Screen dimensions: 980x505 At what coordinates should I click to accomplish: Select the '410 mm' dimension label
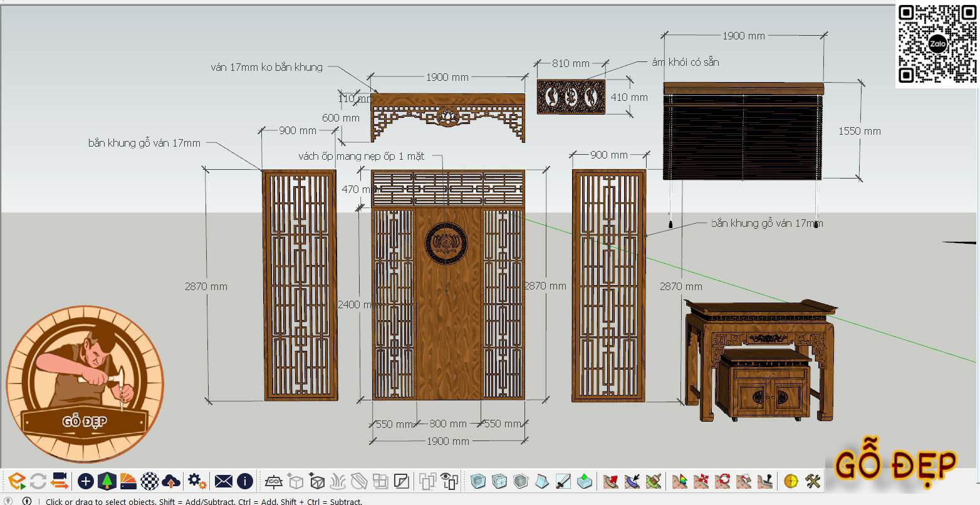point(629,97)
